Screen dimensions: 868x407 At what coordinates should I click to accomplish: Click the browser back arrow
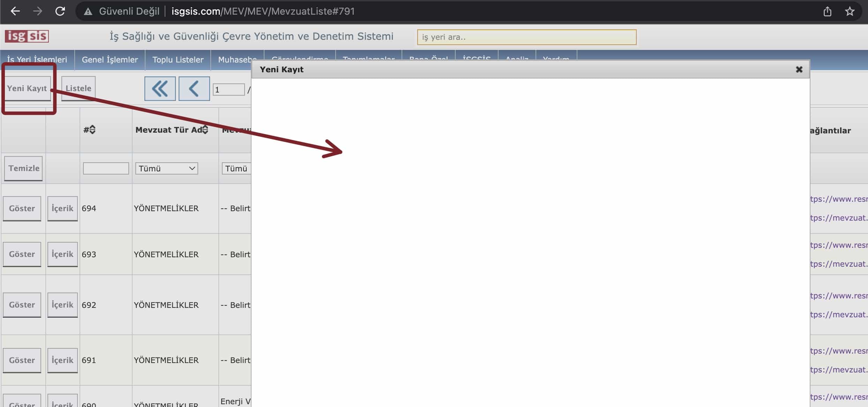click(15, 11)
